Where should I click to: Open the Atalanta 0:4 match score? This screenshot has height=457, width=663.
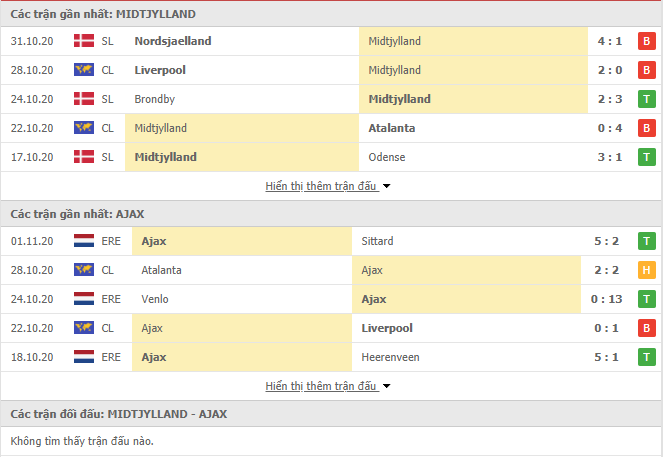610,128
